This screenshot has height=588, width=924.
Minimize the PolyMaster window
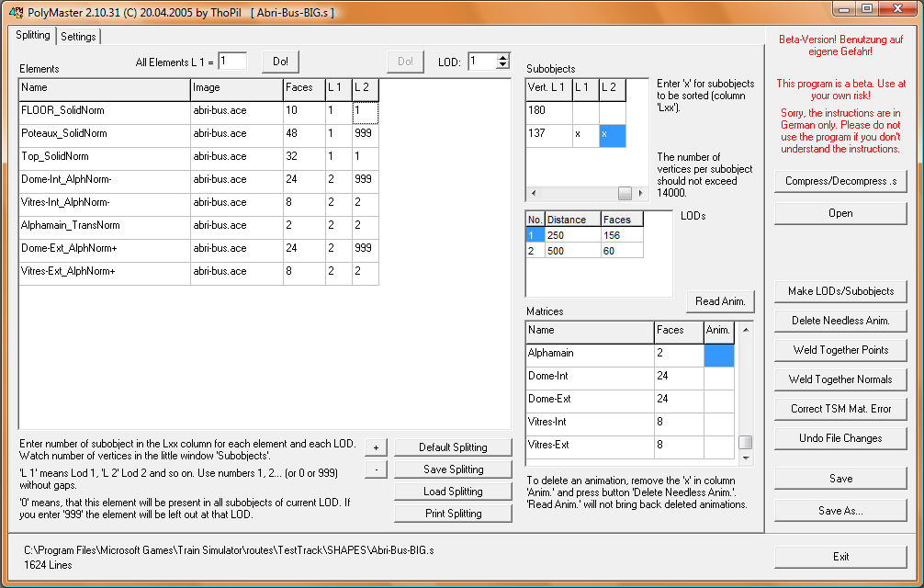tap(844, 8)
